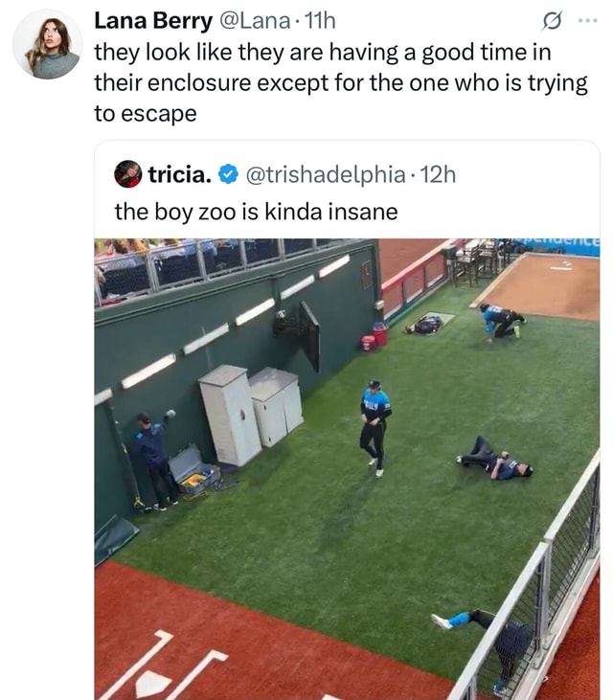Click the three-dot more options icon

591,19
